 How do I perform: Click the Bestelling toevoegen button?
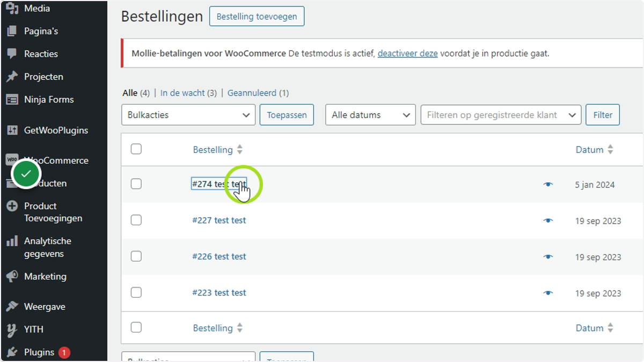tap(257, 17)
